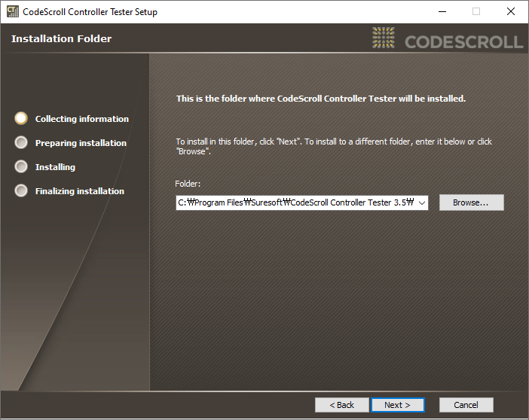Image resolution: width=529 pixels, height=420 pixels.
Task: Click the Next button to continue
Action: click(397, 405)
